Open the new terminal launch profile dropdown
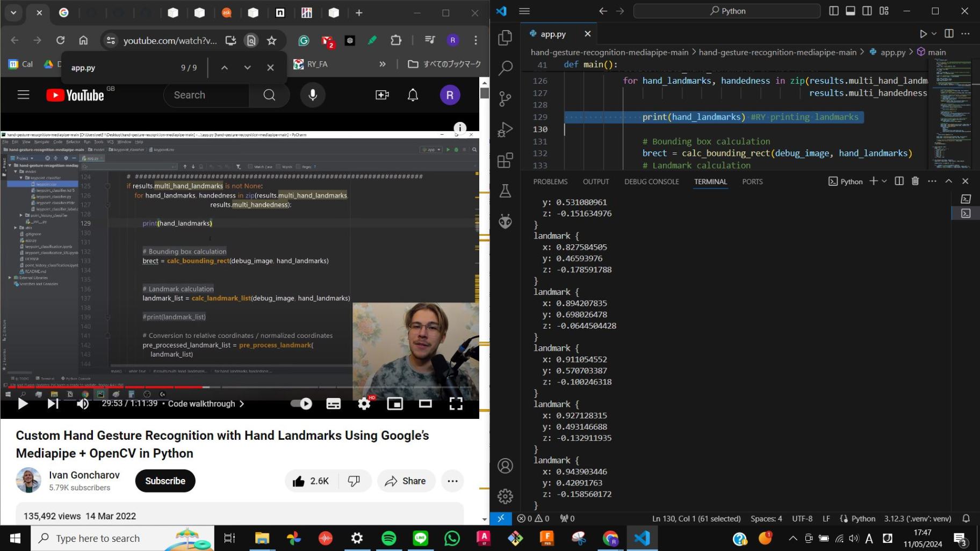 tap(884, 181)
